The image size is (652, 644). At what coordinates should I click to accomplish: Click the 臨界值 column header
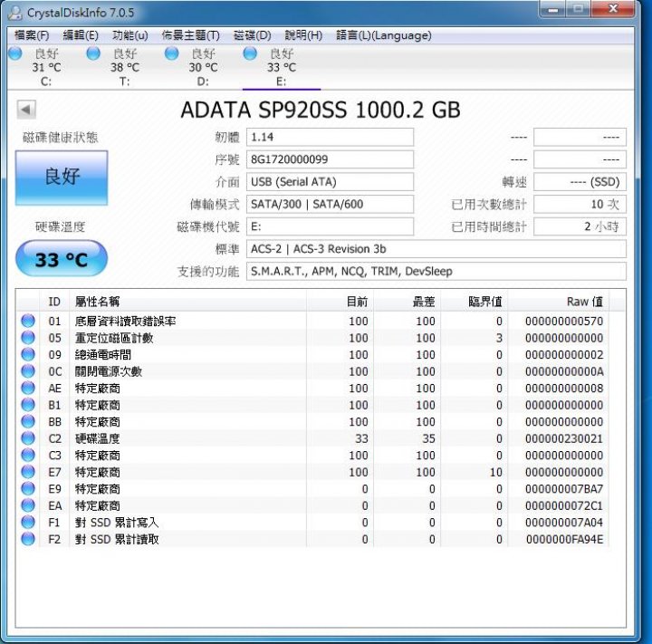pyautogui.click(x=474, y=302)
